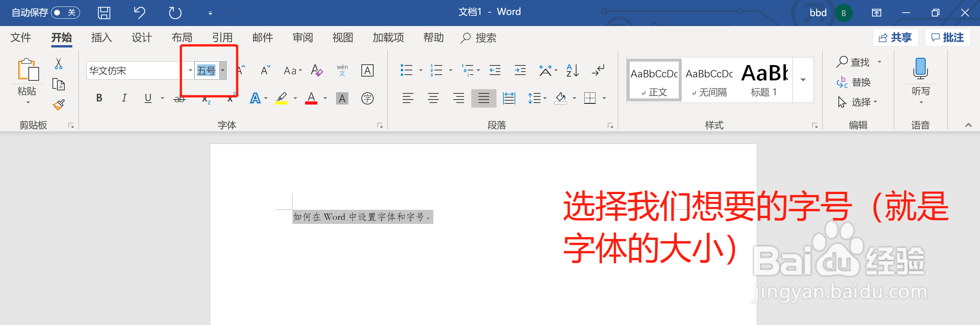This screenshot has height=325, width=980.
Task: Apply distributed alignment
Action: tap(509, 98)
